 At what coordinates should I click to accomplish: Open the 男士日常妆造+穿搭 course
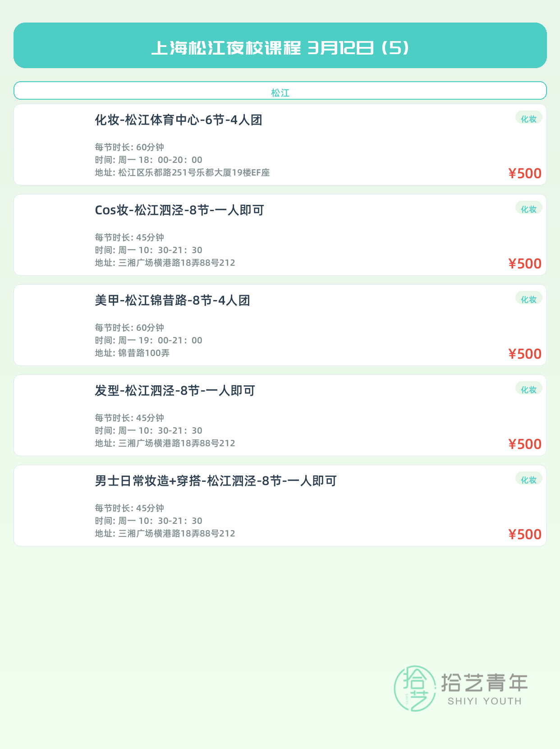216,481
